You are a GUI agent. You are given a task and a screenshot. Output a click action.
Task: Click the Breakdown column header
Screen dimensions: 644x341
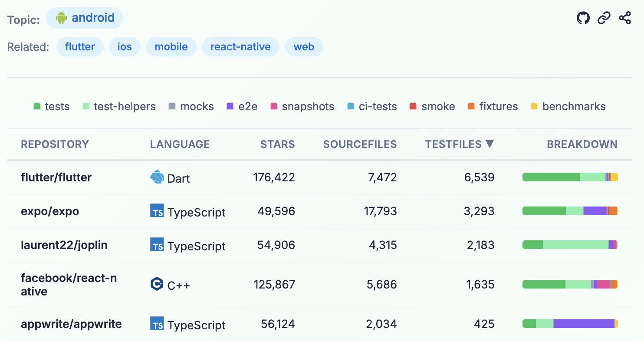(x=582, y=144)
